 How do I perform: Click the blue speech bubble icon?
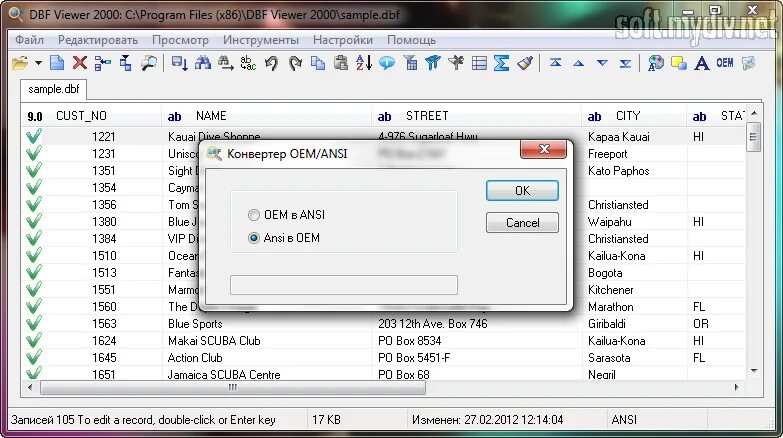(x=387, y=63)
